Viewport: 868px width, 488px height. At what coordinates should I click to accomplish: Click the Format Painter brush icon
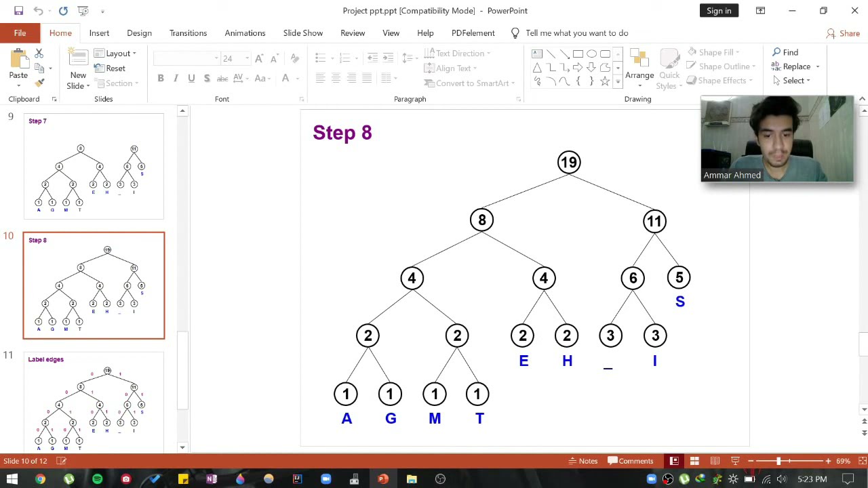pyautogui.click(x=39, y=82)
